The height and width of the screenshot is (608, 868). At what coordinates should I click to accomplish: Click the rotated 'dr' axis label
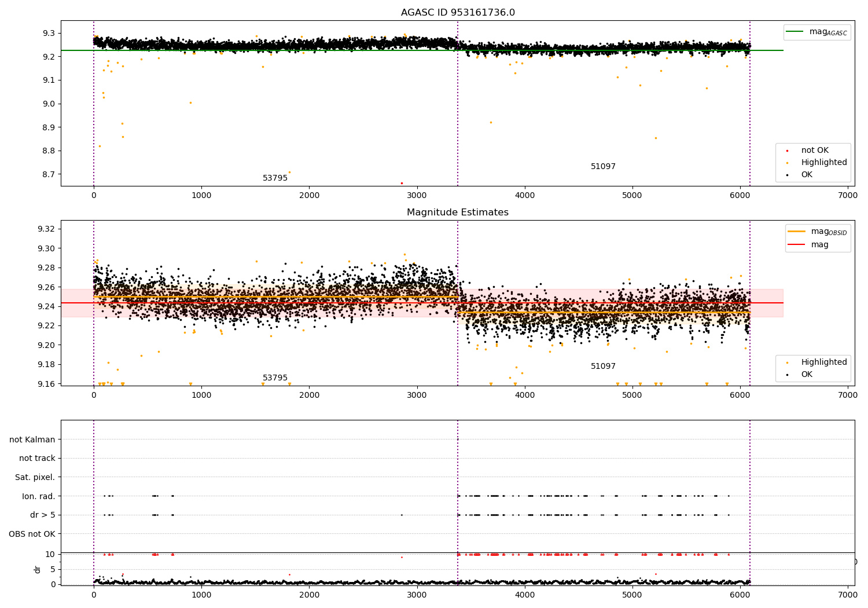point(38,569)
